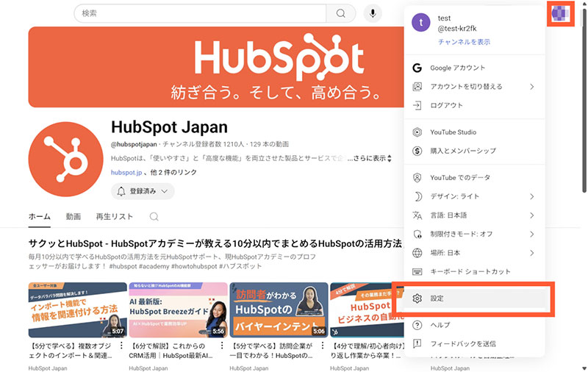The height and width of the screenshot is (372, 588).
Task: Click the HubSpot Japan channel logo
Action: point(65,159)
